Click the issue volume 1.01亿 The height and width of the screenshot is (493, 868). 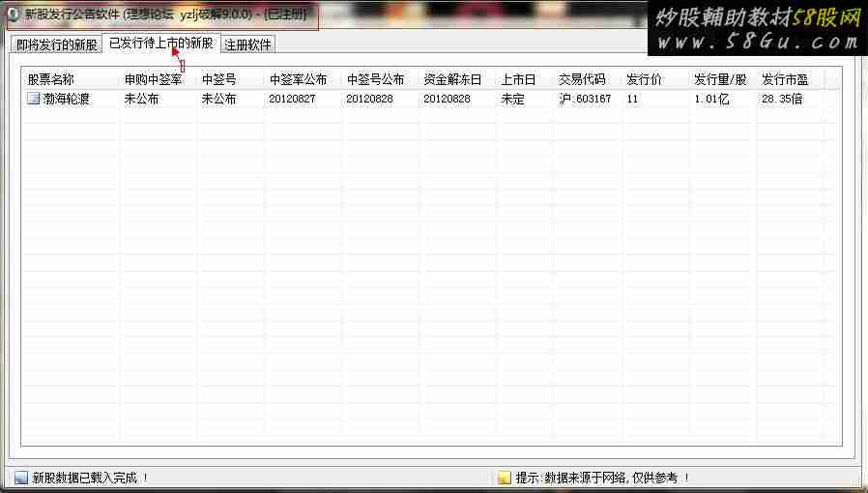pyautogui.click(x=711, y=99)
